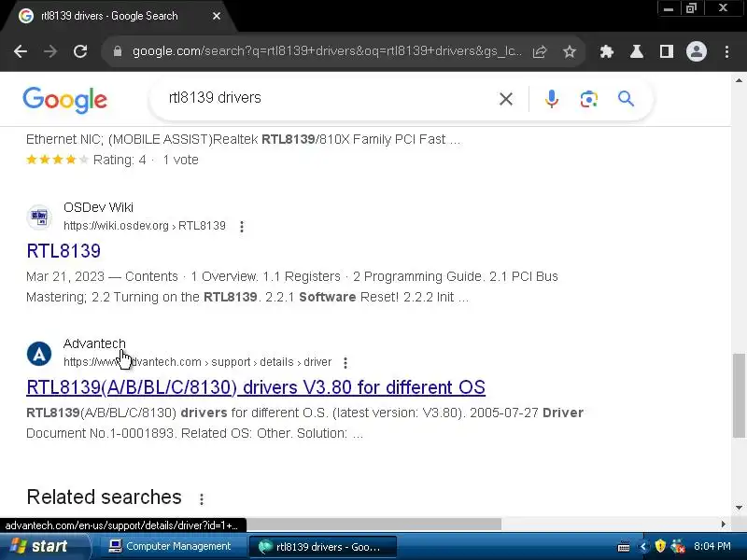Open the RTL8139 wiki result

(63, 251)
